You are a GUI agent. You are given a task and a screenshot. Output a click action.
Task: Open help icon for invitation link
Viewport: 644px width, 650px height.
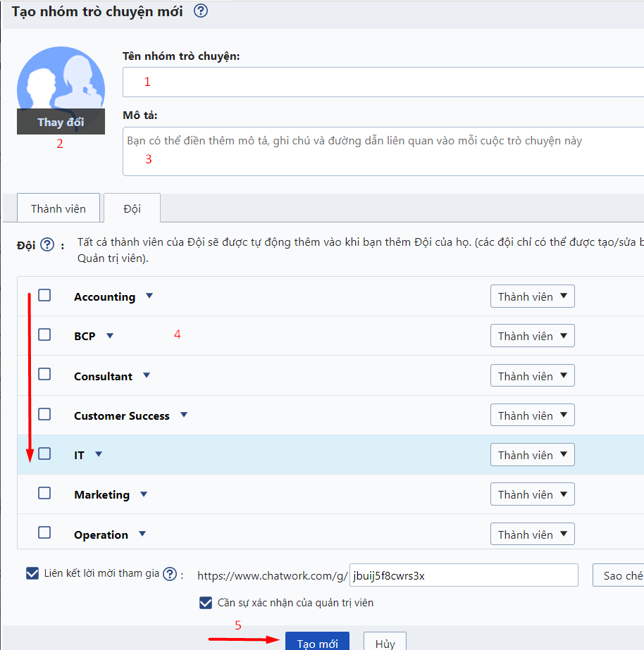pyautogui.click(x=170, y=574)
